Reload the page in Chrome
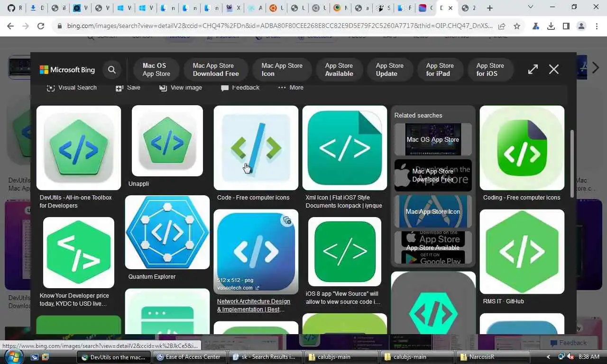The height and width of the screenshot is (364, 607). click(x=41, y=27)
